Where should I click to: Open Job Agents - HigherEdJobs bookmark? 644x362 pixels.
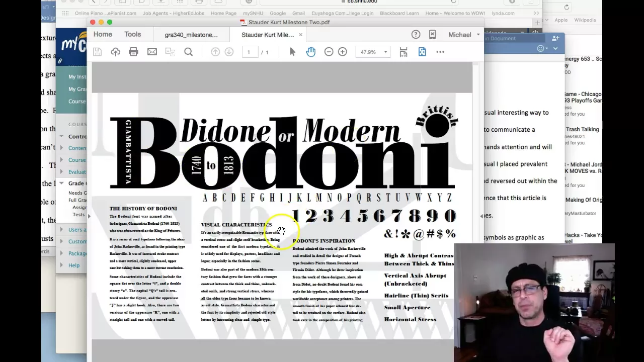174,14
